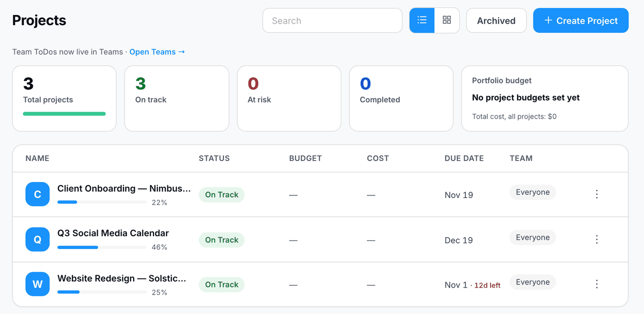
Task: Click Website Redesign 25% progress bar
Action: [x=102, y=292]
